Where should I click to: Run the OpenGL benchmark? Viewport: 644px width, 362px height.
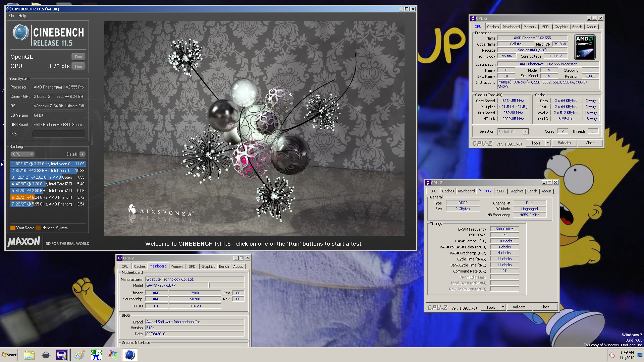coord(78,57)
